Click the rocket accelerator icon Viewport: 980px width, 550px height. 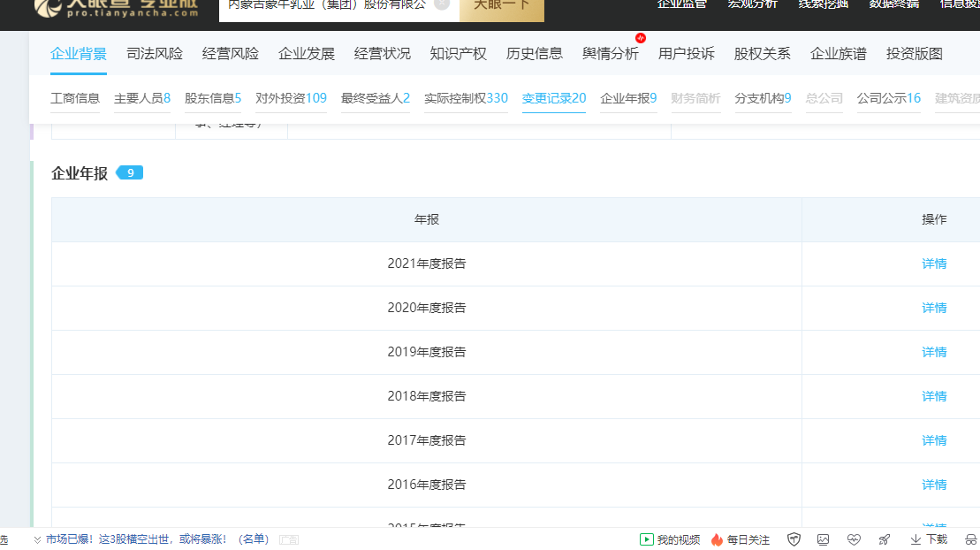[x=885, y=539]
